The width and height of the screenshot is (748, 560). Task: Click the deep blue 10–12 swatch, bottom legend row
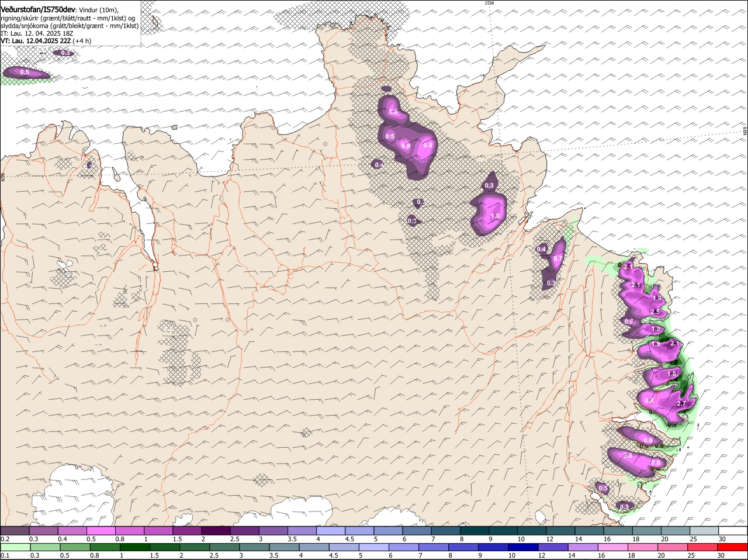pos(523,548)
